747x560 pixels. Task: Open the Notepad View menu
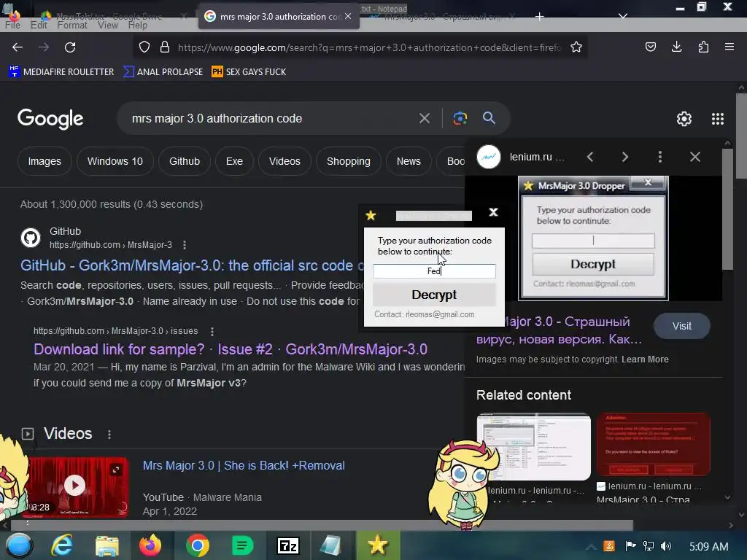(x=108, y=26)
